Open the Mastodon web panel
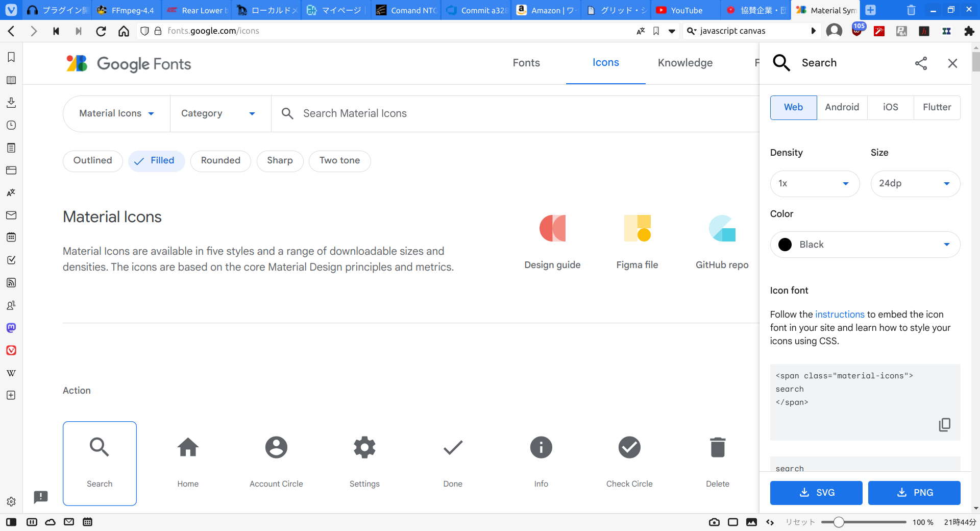 click(11, 328)
